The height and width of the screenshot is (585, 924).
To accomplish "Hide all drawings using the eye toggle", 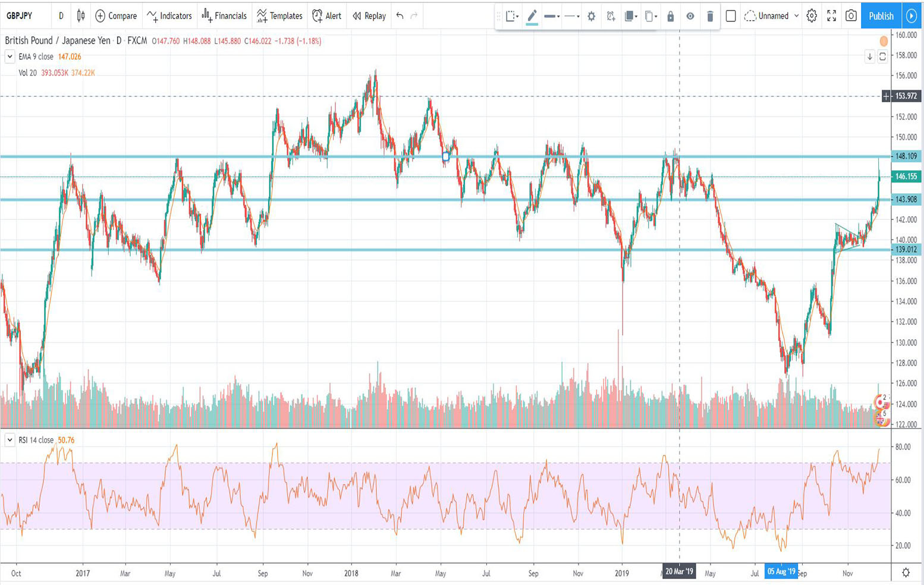I will coord(691,16).
